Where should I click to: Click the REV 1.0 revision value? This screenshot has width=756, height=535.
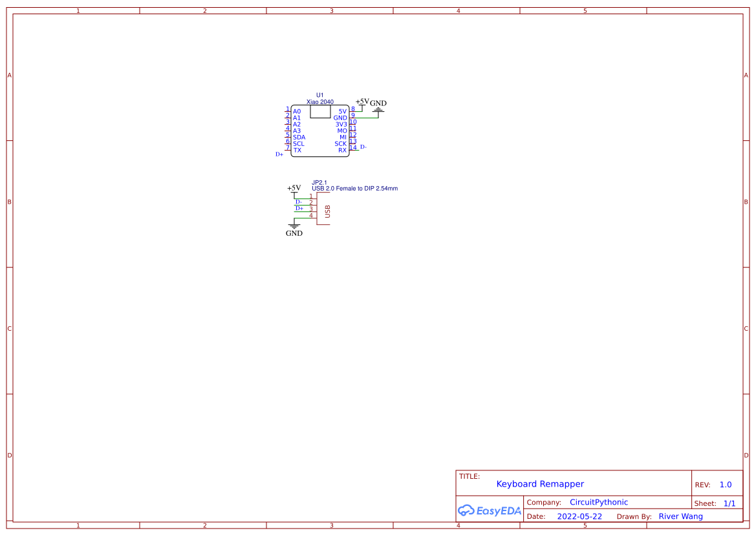pyautogui.click(x=725, y=484)
